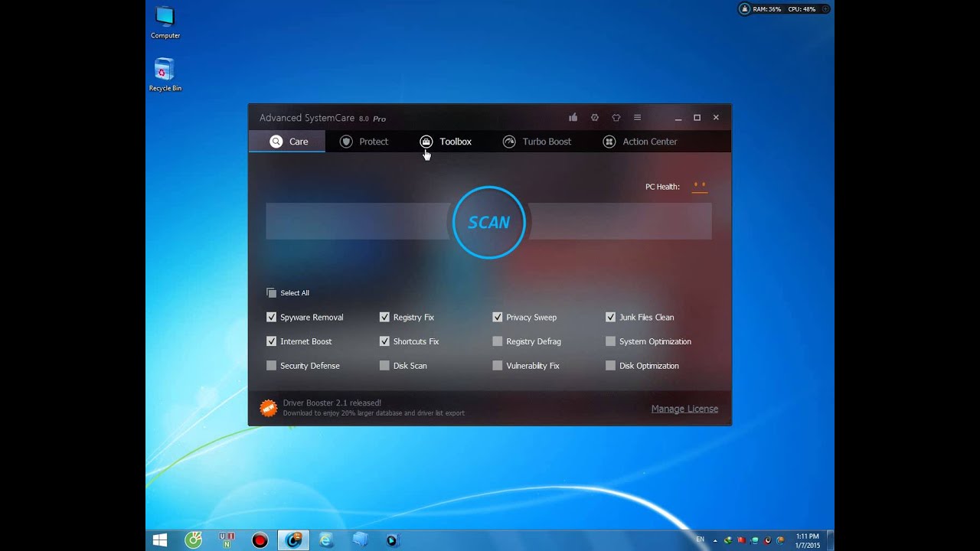Image resolution: width=980 pixels, height=551 pixels.
Task: Open the blue folder taskbar icon
Action: [x=360, y=540]
